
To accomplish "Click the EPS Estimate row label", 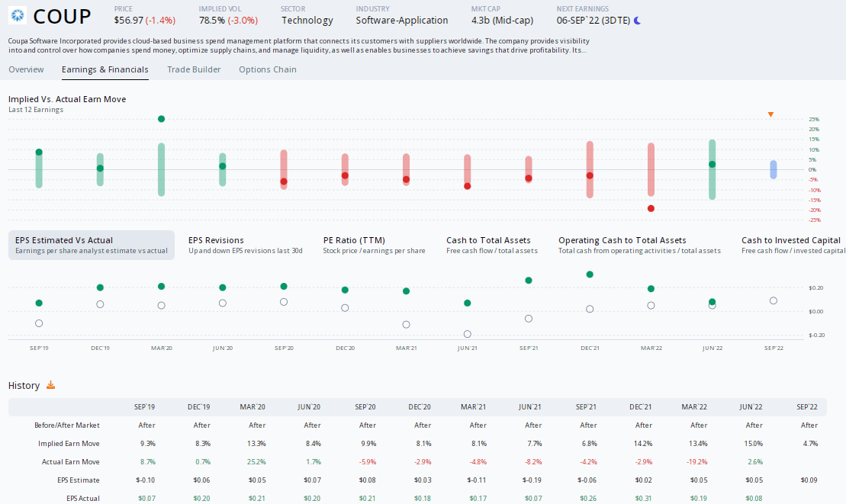I will 79,480.
